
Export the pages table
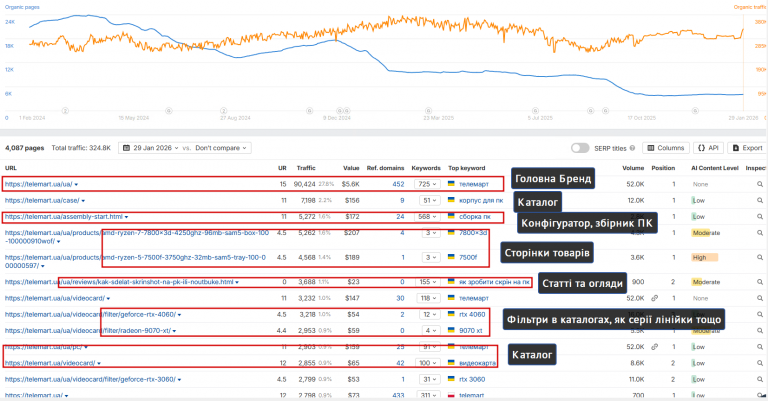[747, 148]
